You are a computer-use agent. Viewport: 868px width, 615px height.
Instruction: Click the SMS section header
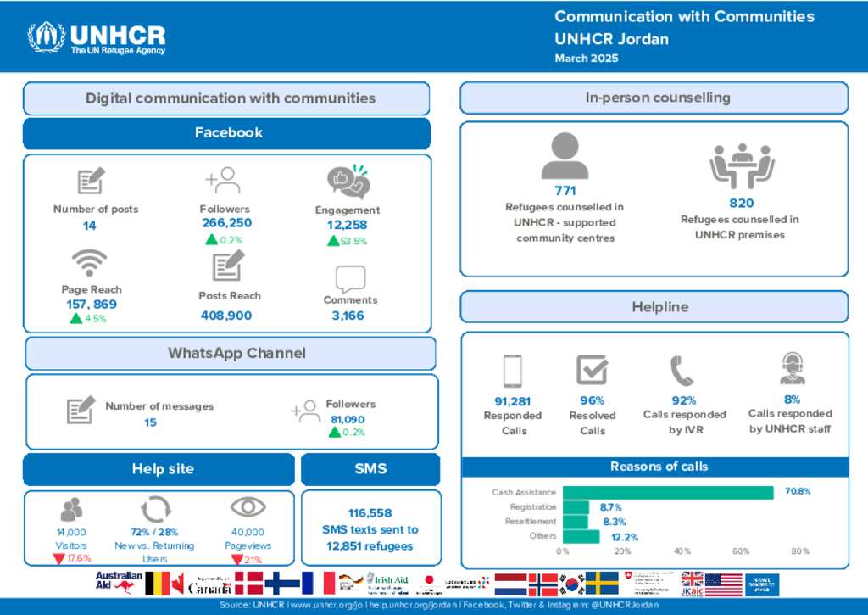(x=370, y=469)
